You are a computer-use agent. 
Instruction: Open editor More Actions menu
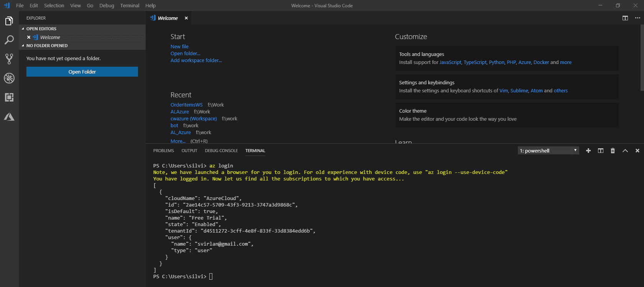pos(637,18)
